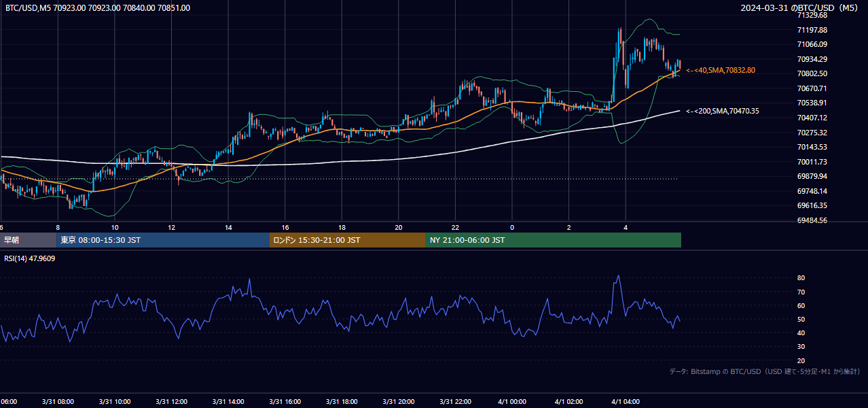868x408 pixels.
Task: Click hour tick 12 under price chart
Action: [x=171, y=227]
